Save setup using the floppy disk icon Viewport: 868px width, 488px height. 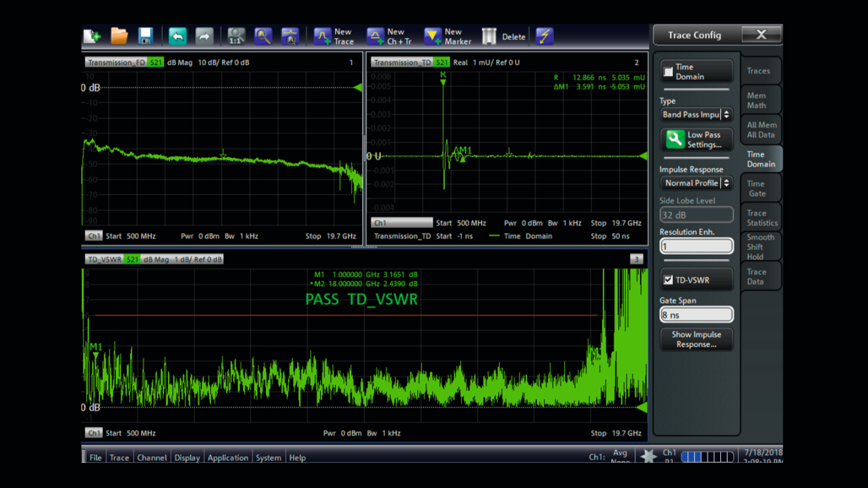[x=145, y=37]
